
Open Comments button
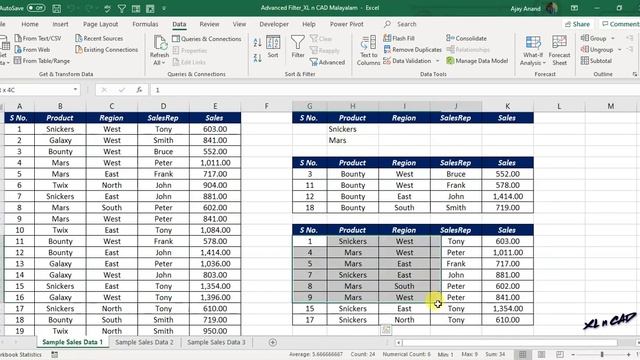click(x=619, y=24)
